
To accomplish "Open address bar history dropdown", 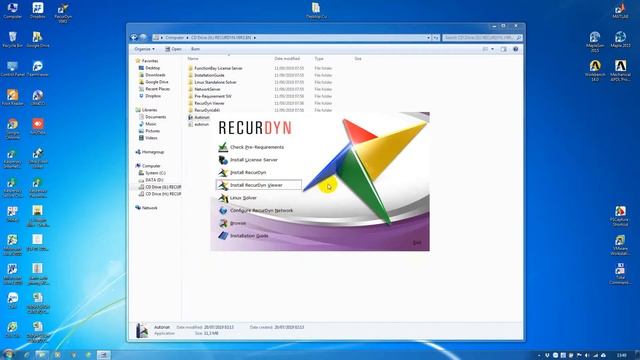I will coord(429,38).
